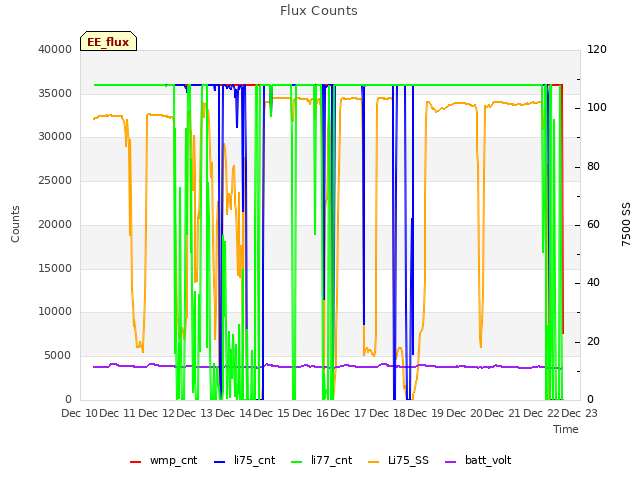Click the Dec 19 x-axis tick label
The width and height of the screenshot is (640, 480).
[x=426, y=413]
